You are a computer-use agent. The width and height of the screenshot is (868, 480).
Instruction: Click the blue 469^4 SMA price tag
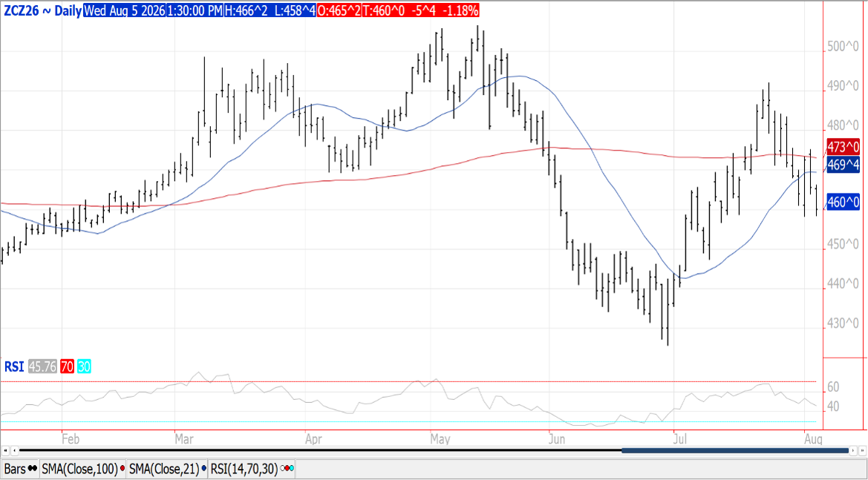pos(843,165)
